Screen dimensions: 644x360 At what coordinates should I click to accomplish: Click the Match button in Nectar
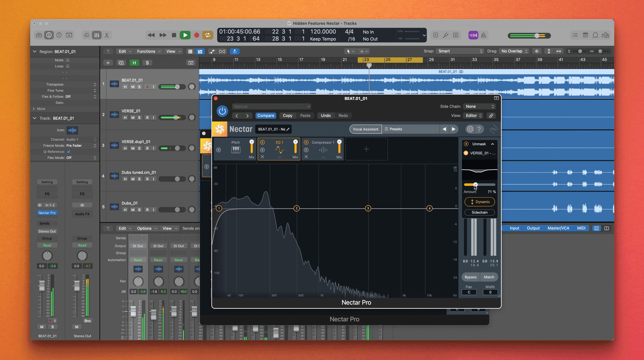[489, 277]
